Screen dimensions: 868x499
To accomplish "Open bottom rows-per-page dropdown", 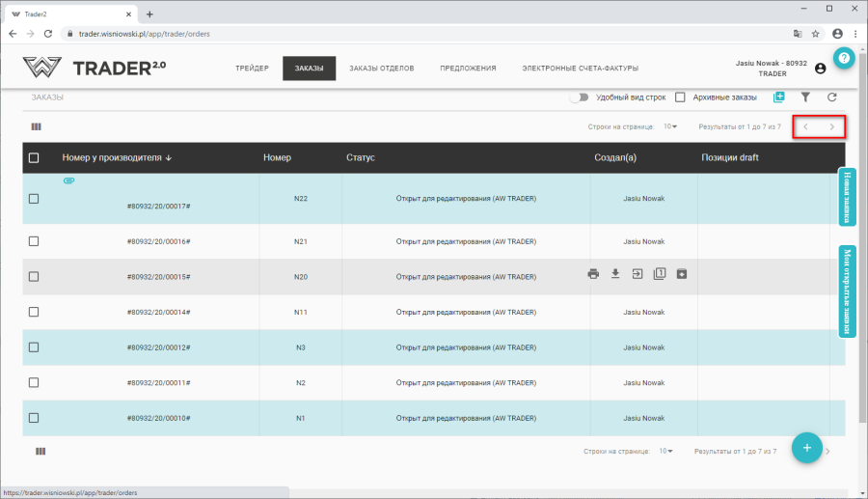I will click(x=667, y=451).
